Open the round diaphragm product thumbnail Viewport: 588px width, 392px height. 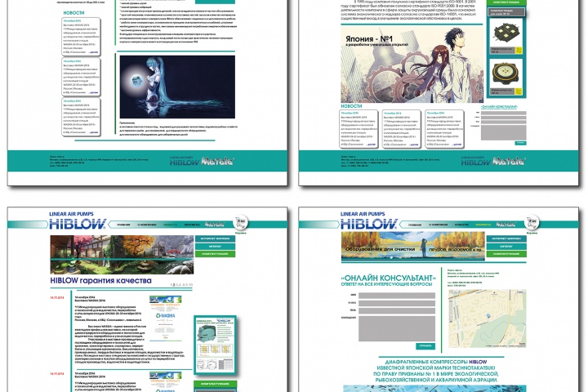(x=506, y=73)
